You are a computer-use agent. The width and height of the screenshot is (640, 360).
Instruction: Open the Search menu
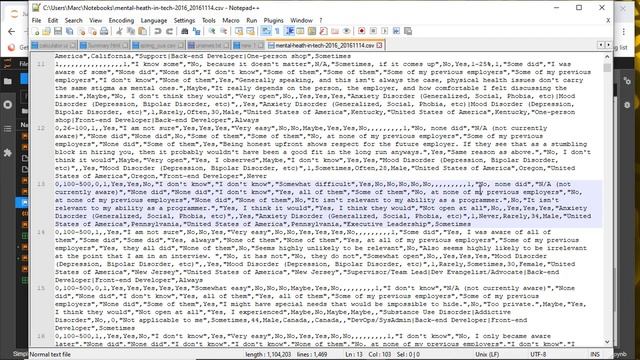[73, 20]
